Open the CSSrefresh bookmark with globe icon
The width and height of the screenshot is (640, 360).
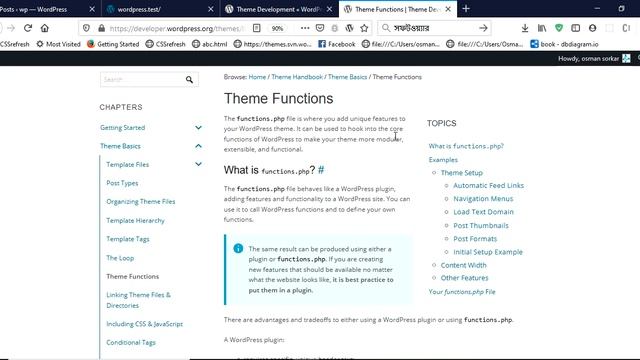coord(165,44)
